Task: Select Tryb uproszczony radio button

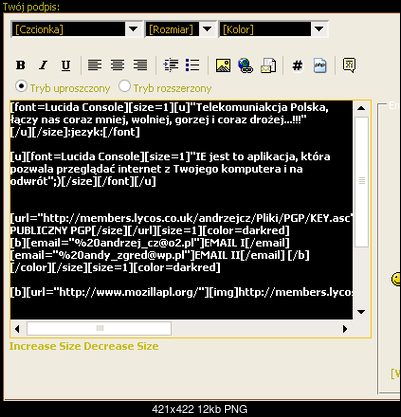Action: 21,86
